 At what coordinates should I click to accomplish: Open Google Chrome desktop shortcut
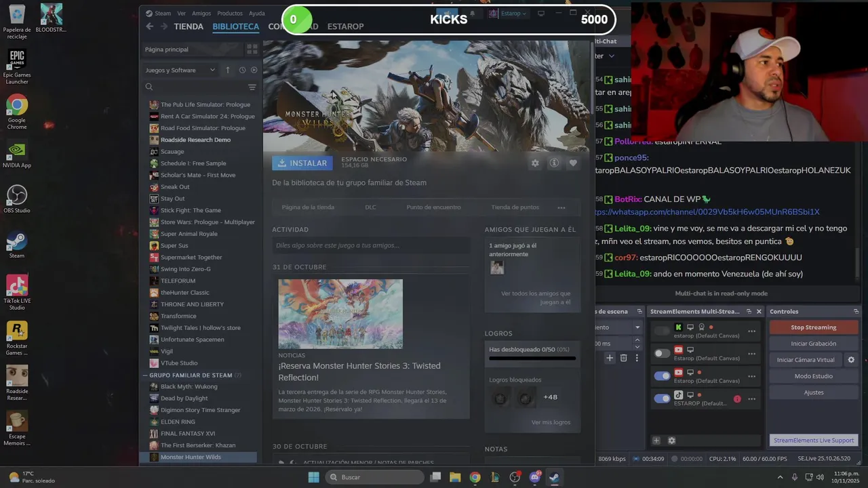pyautogui.click(x=17, y=112)
